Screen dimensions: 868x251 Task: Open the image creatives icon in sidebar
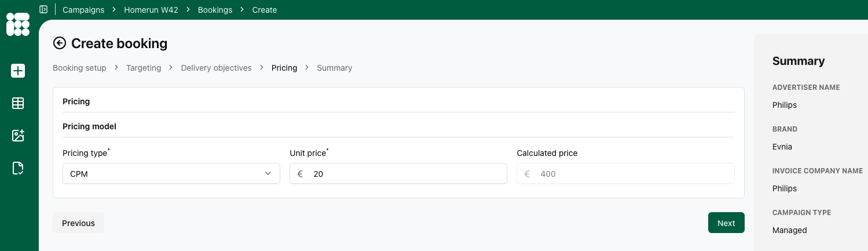pos(18,136)
